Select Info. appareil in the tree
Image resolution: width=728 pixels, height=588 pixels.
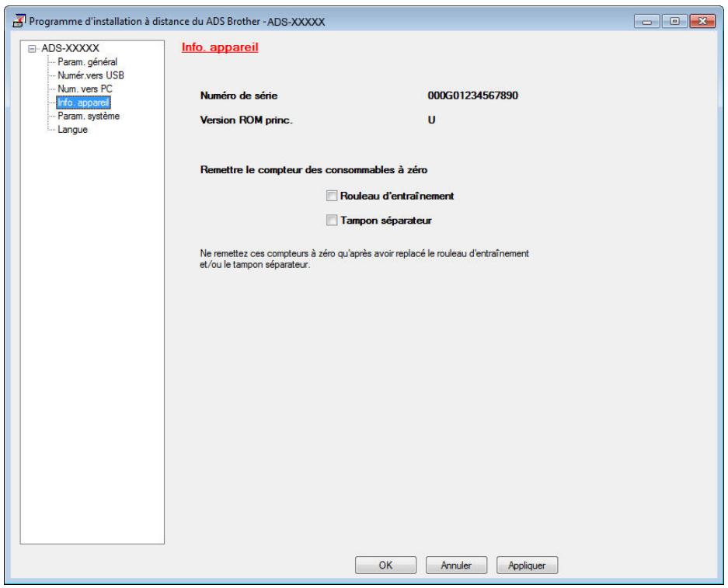(x=83, y=103)
